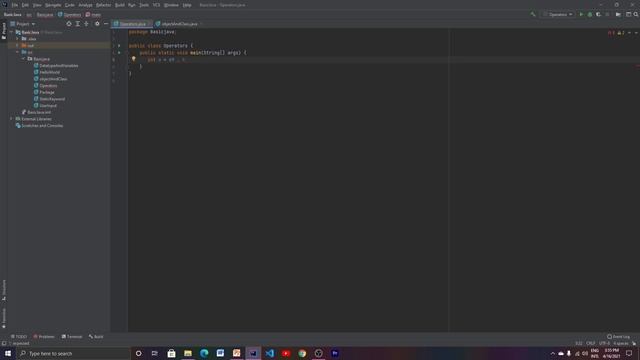Click the UTF-8 encoding status item
Screen dimensions: 640x360
click(x=604, y=343)
